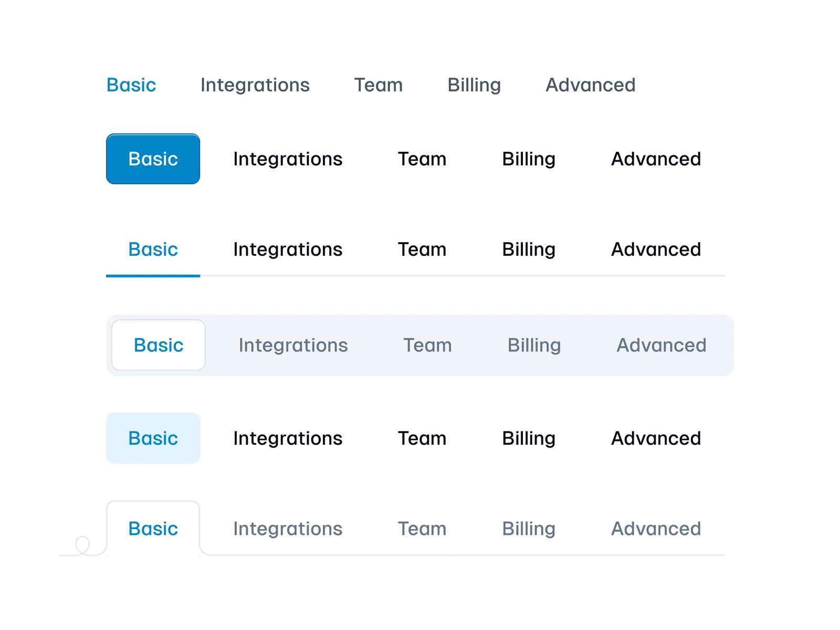The width and height of the screenshot is (840, 630).
Task: Click the light-blue highlighted Basic tab
Action: [x=153, y=438]
